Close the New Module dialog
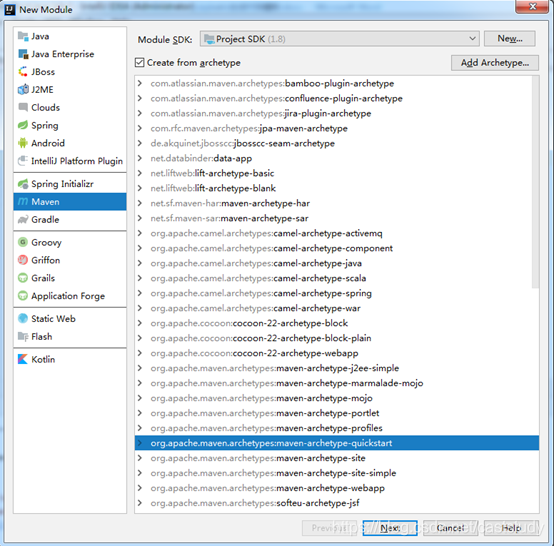554x546 pixels. pyautogui.click(x=532, y=7)
